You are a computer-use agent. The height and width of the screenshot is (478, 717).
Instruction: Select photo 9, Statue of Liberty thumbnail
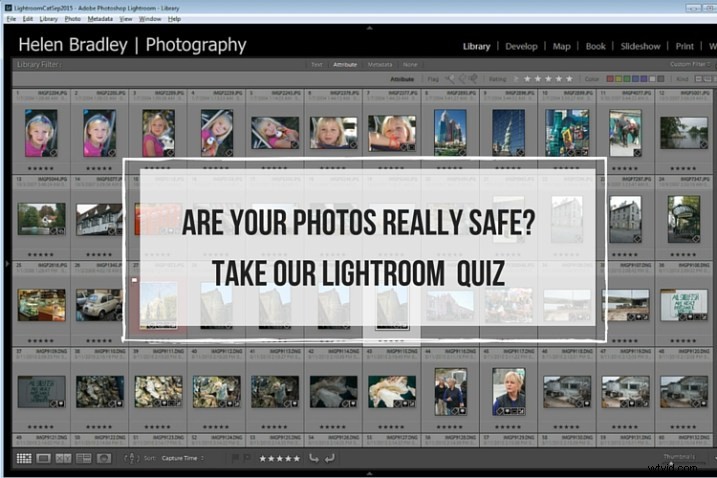[508, 133]
